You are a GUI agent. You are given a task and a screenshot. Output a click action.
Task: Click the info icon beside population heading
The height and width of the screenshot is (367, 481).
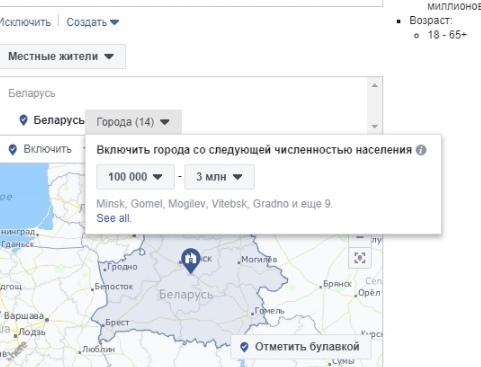[x=421, y=150]
